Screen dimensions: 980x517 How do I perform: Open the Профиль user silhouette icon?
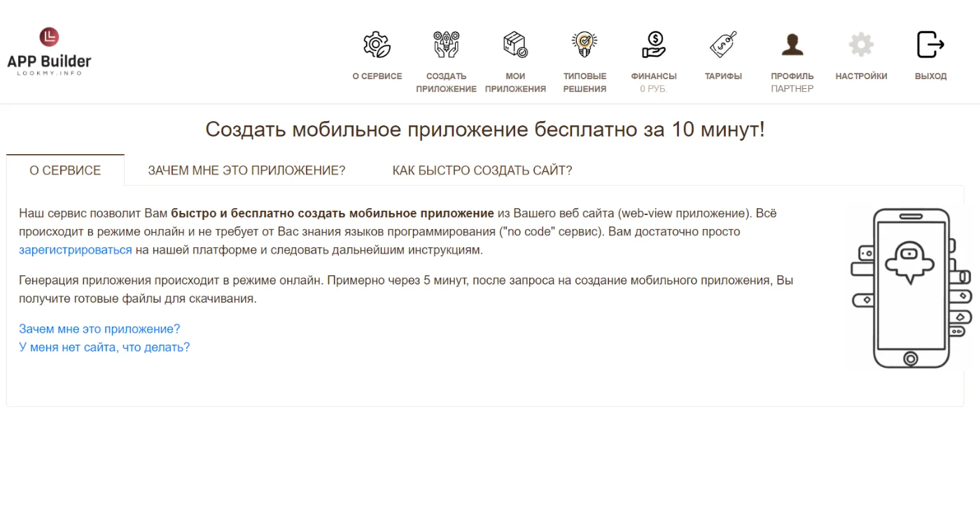[x=792, y=44]
